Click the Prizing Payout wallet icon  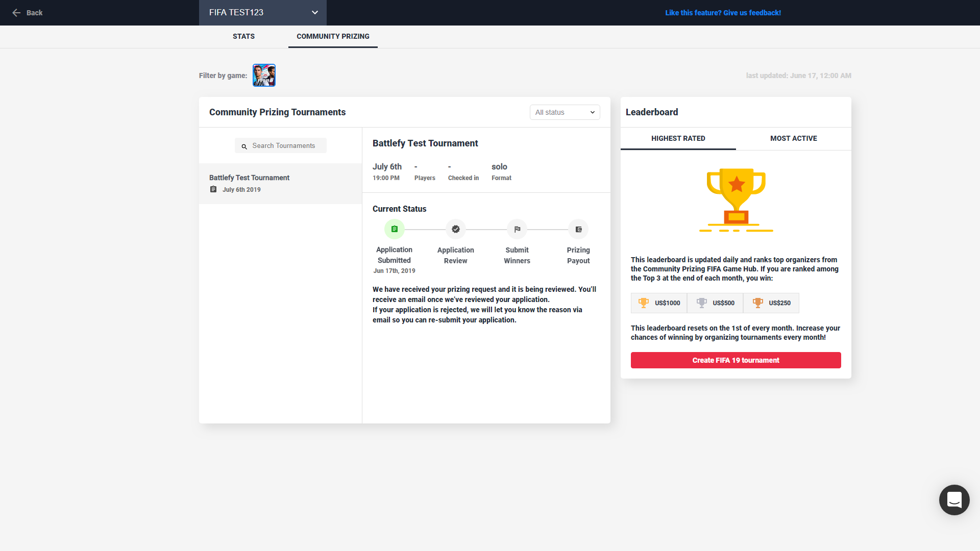tap(578, 230)
